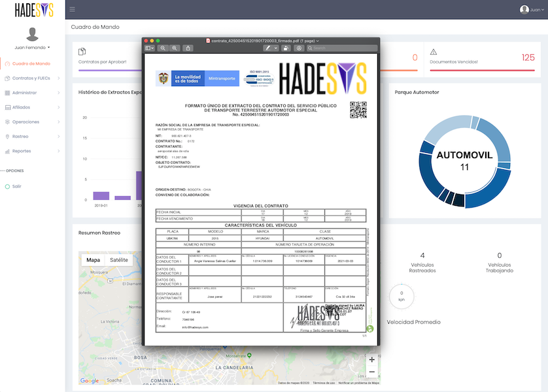Expand the Contratos y FUECs chevron
This screenshot has height=392, width=548.
pyautogui.click(x=59, y=78)
